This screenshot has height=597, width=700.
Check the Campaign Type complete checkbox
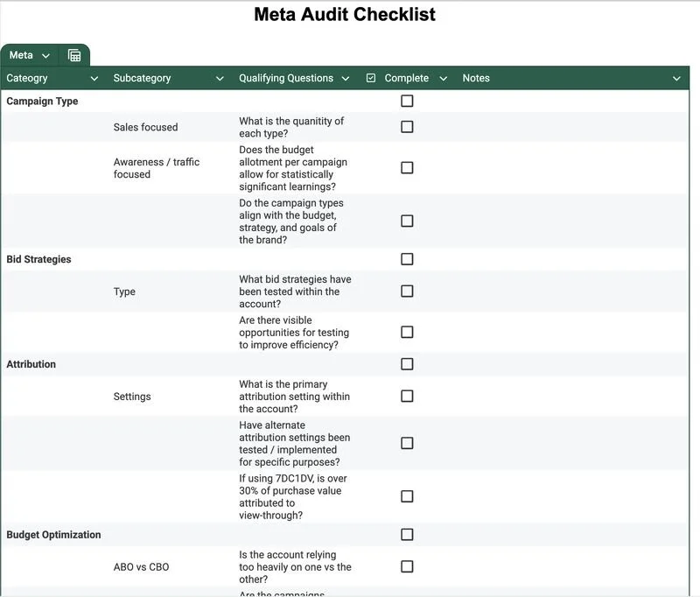coord(406,101)
